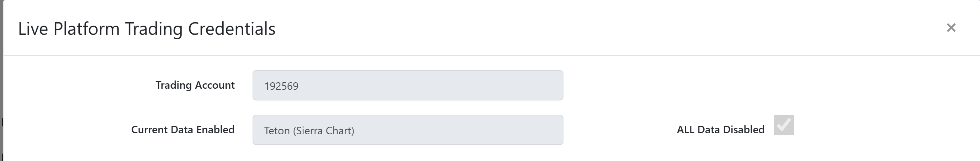This screenshot has height=161, width=980.
Task: Click the gray checkmark icon
Action: tap(784, 125)
